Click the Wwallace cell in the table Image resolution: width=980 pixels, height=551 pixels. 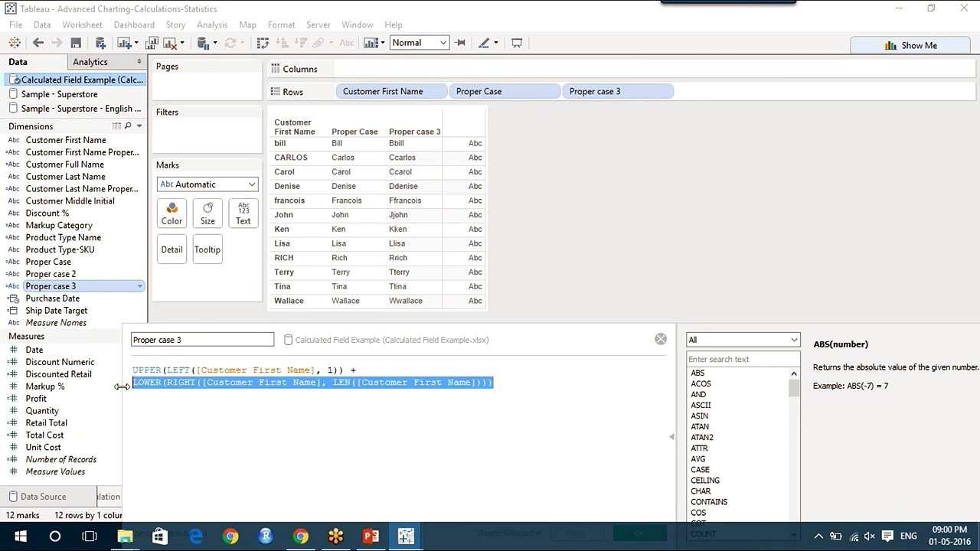tap(406, 301)
